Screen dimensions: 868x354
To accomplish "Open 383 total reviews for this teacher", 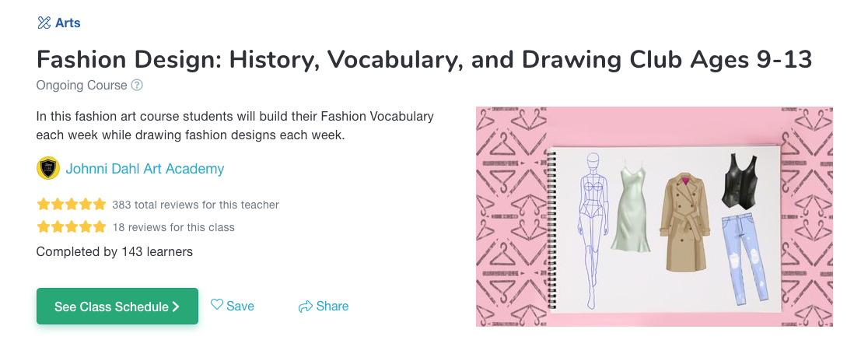I will pos(195,205).
